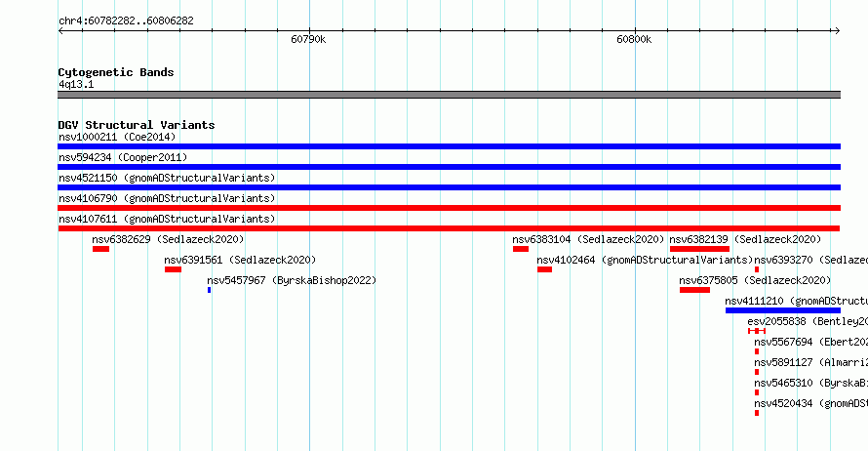This screenshot has height=451, width=868.
Task: Click the chr4:60782282..60806282 region label
Action: [x=126, y=20]
